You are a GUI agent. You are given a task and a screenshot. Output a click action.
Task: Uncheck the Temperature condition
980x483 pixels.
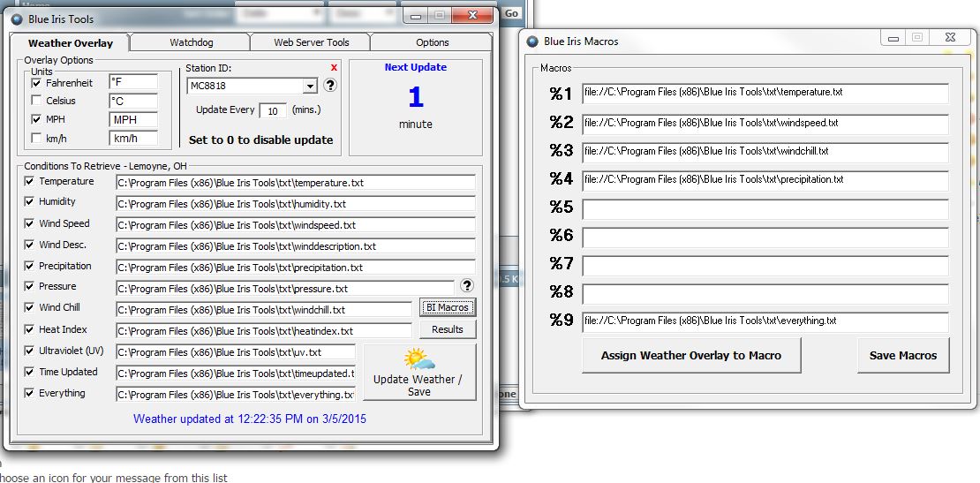pos(29,181)
